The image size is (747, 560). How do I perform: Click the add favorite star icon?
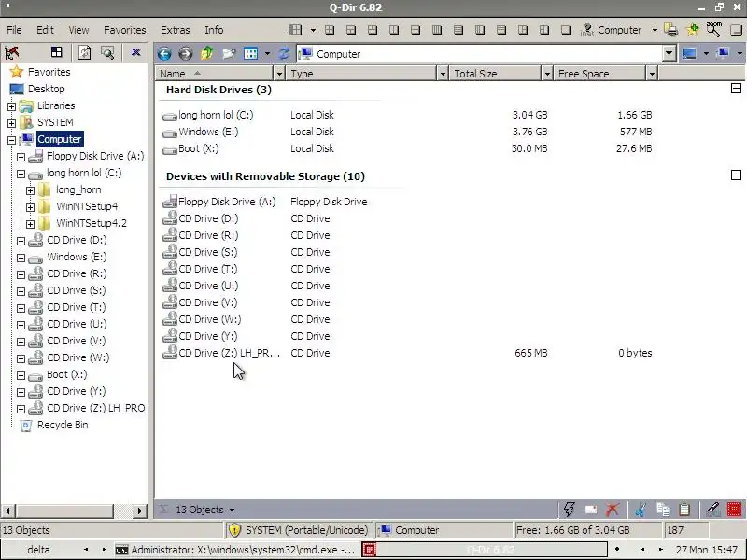692,30
